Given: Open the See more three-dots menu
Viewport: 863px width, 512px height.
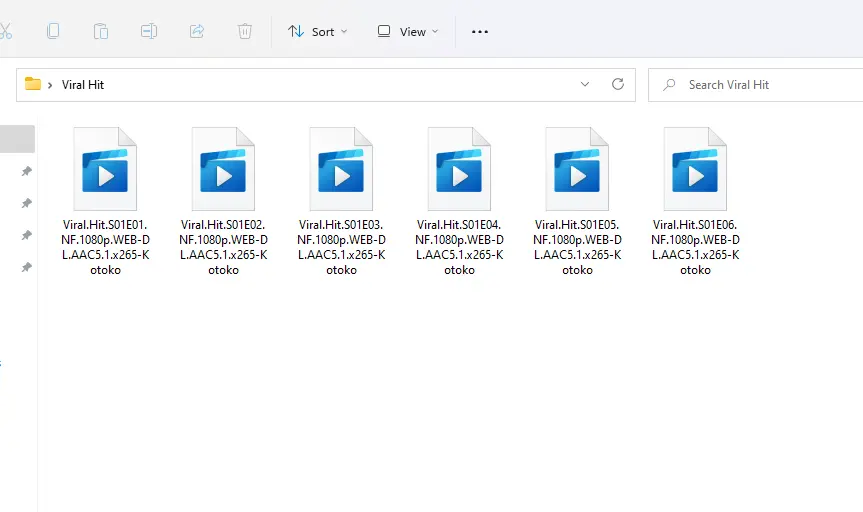Looking at the screenshot, I should click(479, 32).
